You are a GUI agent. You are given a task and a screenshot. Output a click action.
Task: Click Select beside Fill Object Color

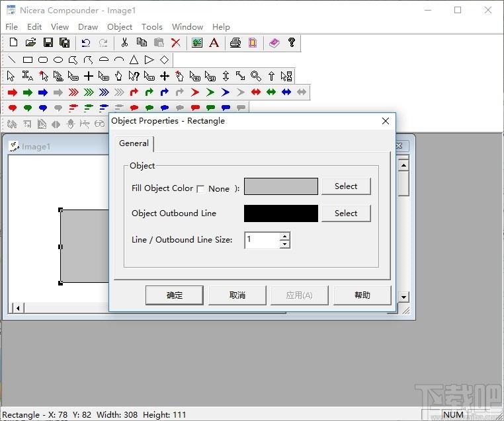(x=346, y=186)
